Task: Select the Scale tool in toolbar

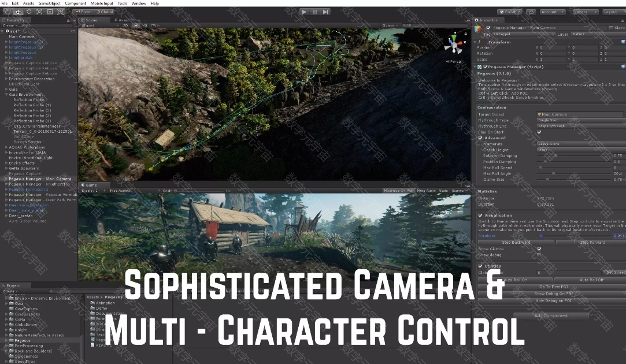Action: [x=39, y=12]
